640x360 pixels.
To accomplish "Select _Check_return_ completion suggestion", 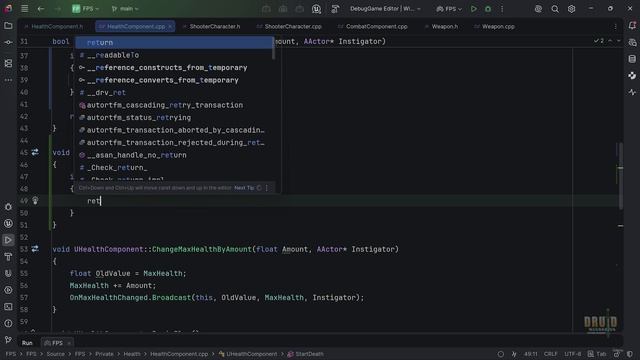I will pyautogui.click(x=174, y=168).
